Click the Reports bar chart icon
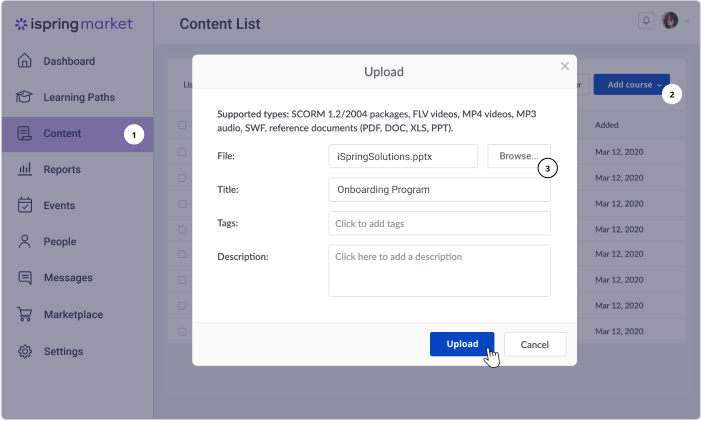 tap(25, 169)
